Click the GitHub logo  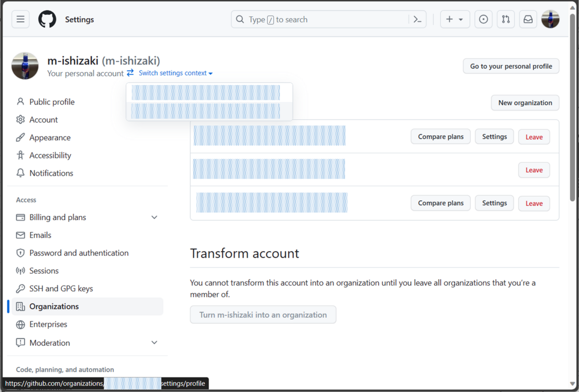click(x=47, y=19)
